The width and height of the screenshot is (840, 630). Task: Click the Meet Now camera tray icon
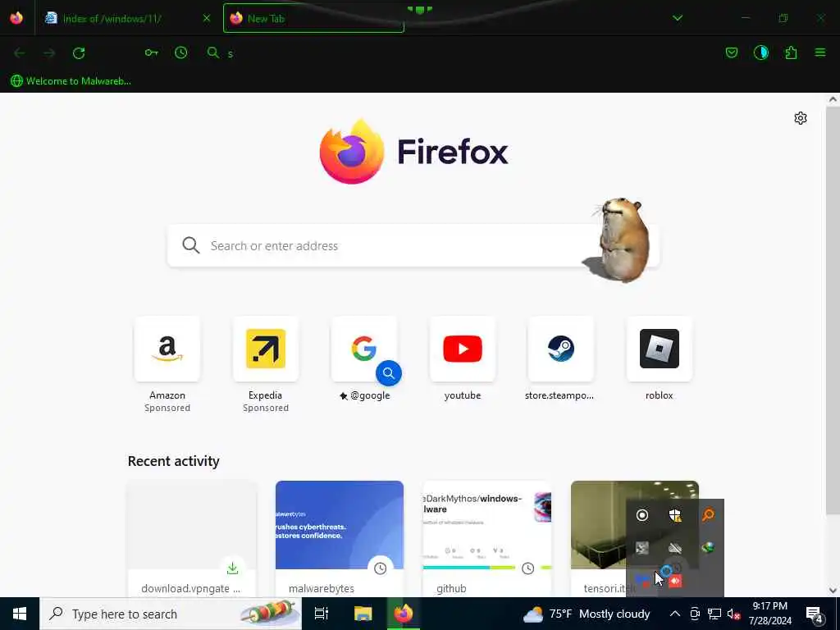tap(695, 614)
